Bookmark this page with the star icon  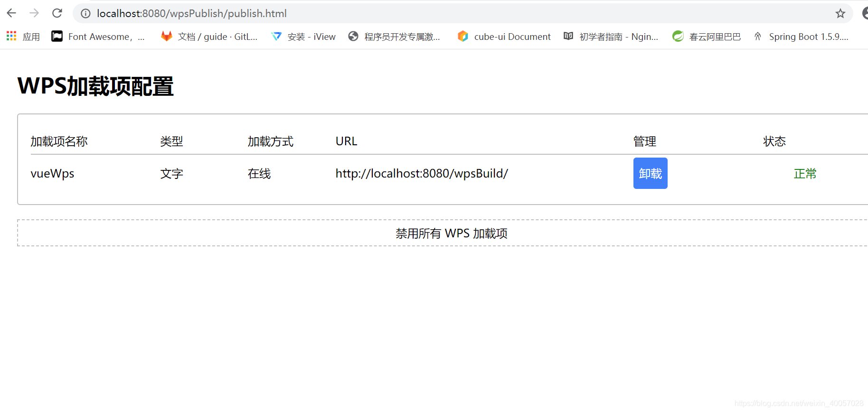[x=840, y=13]
